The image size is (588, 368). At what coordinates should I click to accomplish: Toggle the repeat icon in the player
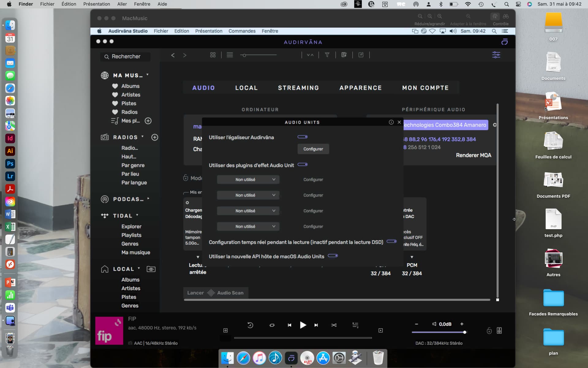coord(272,325)
